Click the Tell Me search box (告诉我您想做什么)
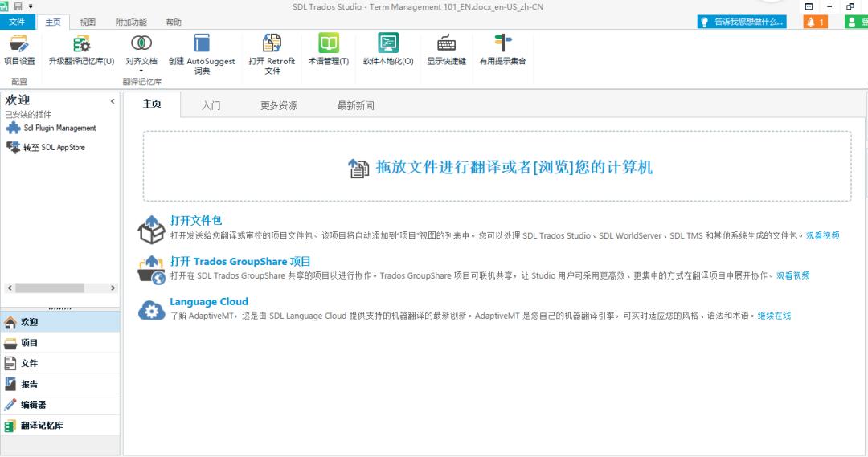 tap(742, 22)
